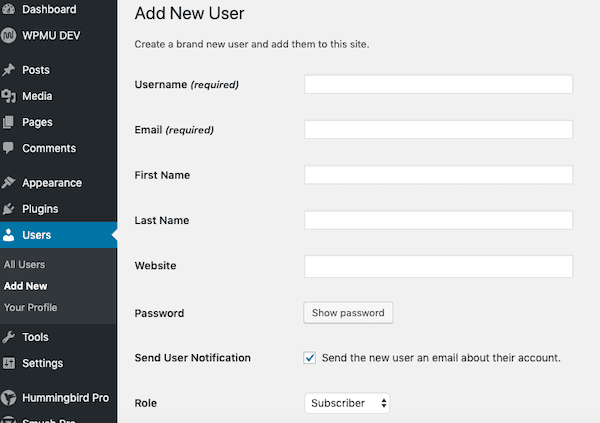The width and height of the screenshot is (600, 423).
Task: Open the Settings menu item
Action: pos(42,363)
